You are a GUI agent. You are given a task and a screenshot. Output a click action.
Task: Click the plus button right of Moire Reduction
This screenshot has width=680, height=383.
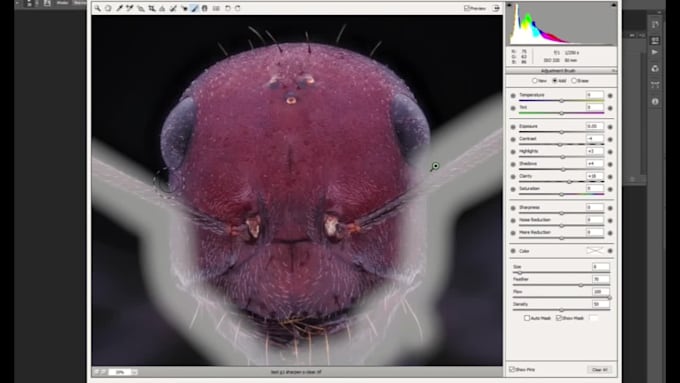[610, 233]
